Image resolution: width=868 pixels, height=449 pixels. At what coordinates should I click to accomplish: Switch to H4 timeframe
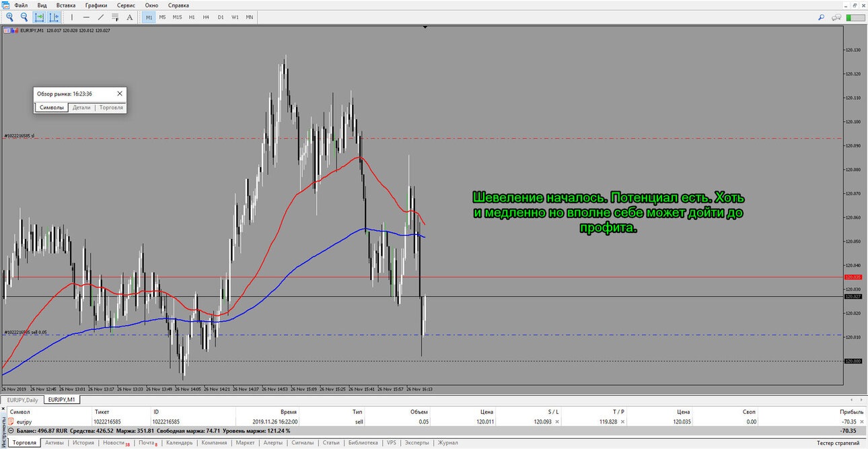pos(206,17)
